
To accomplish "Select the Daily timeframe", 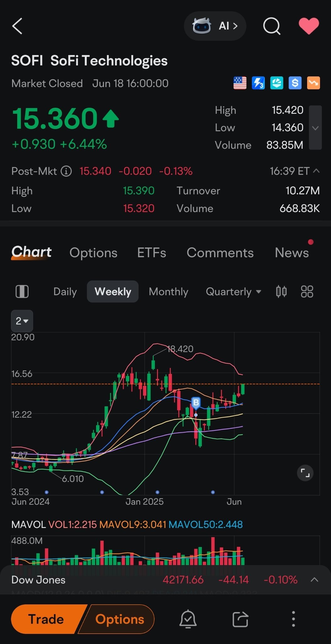I will click(x=65, y=291).
